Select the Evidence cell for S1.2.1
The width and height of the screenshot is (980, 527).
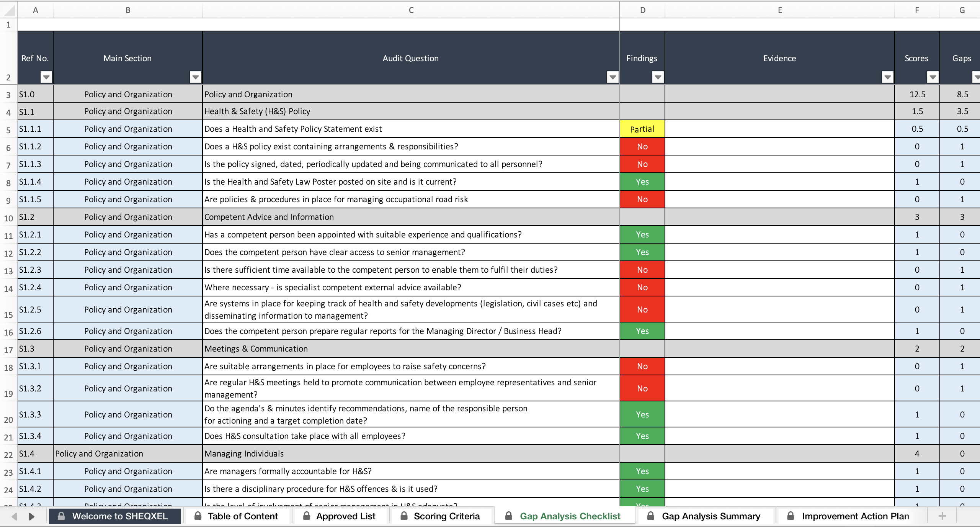[x=780, y=235]
